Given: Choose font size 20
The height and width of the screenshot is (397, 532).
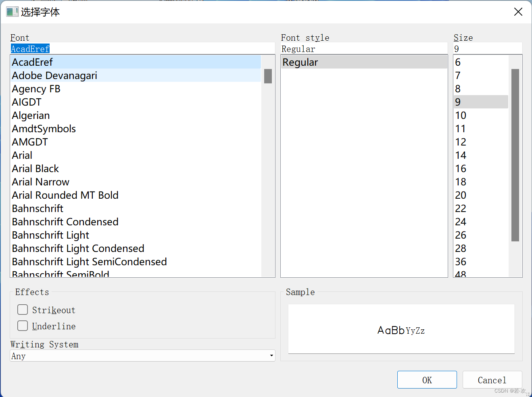Looking at the screenshot, I should coord(481,195).
